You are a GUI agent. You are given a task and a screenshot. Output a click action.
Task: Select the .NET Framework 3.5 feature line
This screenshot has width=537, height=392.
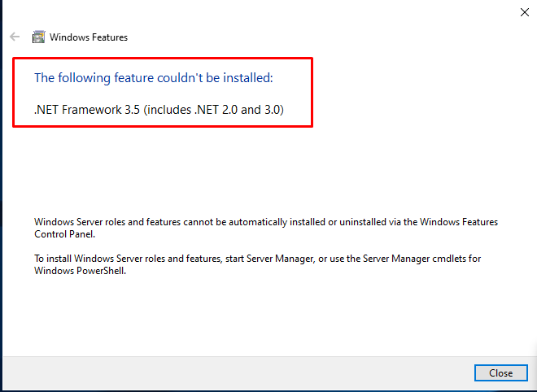point(159,109)
